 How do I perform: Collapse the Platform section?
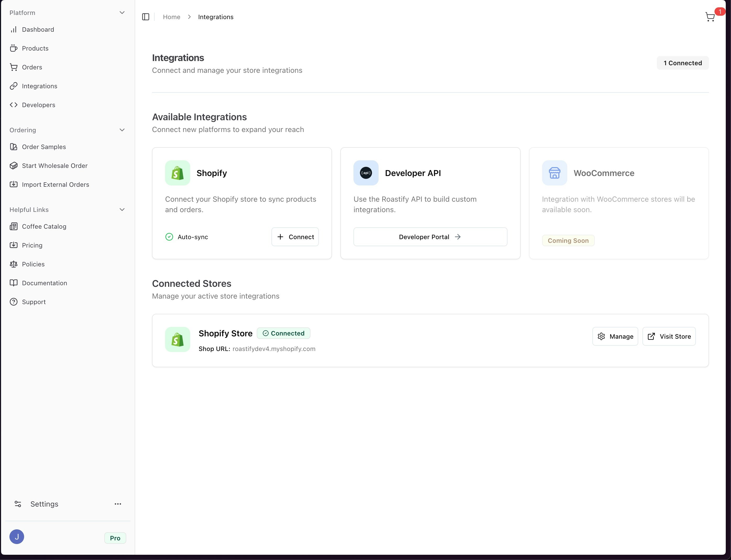click(x=122, y=12)
